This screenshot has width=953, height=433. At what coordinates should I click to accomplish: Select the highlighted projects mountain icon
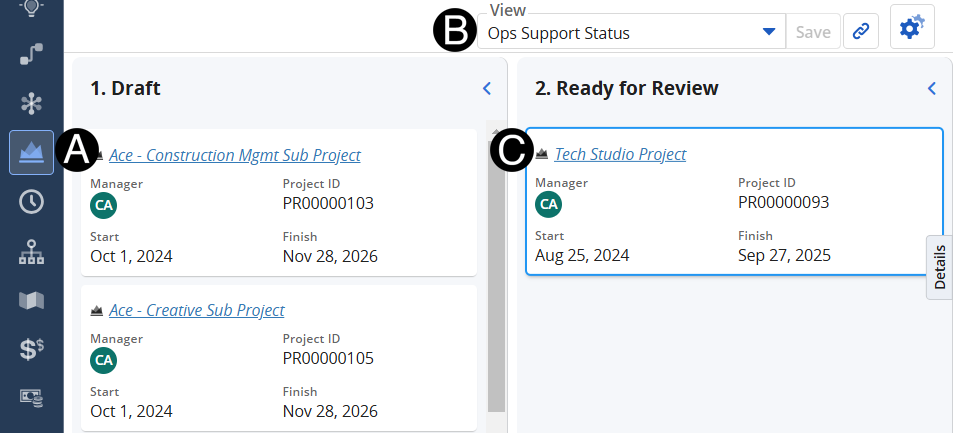[31, 153]
